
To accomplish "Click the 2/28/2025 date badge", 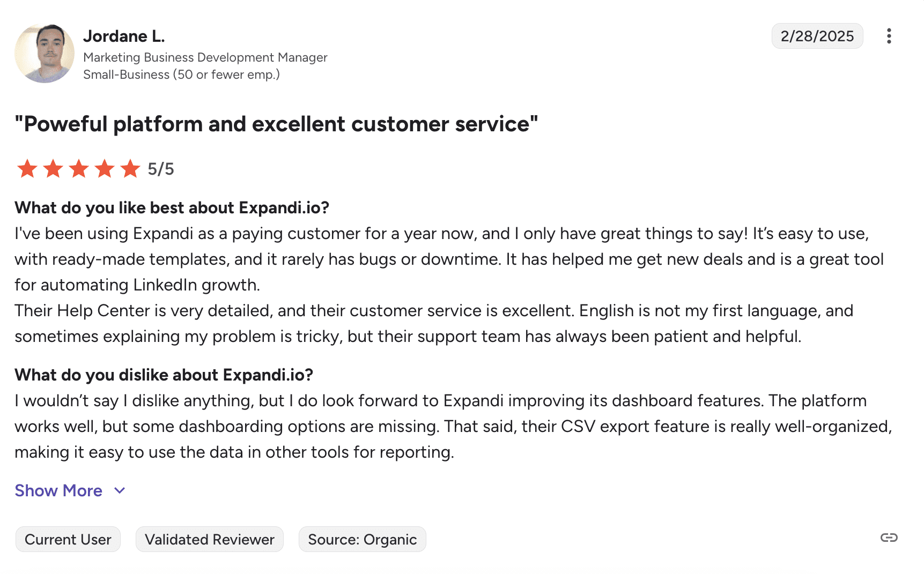I will coord(817,36).
